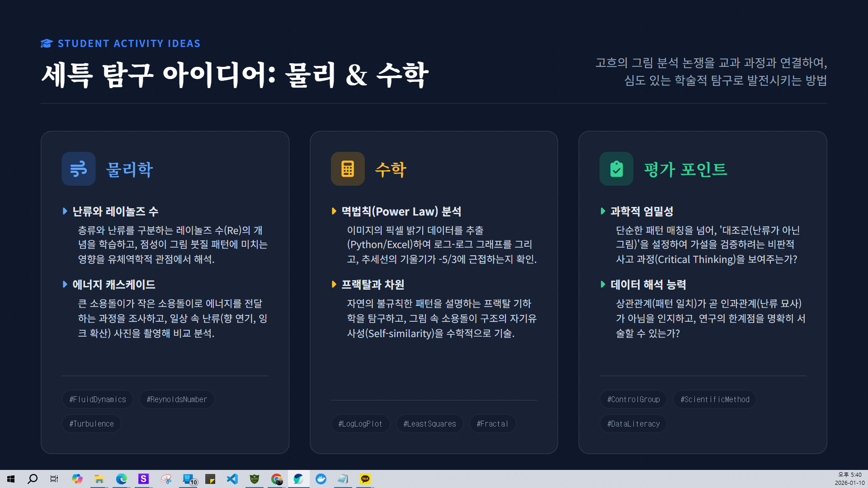Click the #DataLiteracy tag

pyautogui.click(x=633, y=424)
